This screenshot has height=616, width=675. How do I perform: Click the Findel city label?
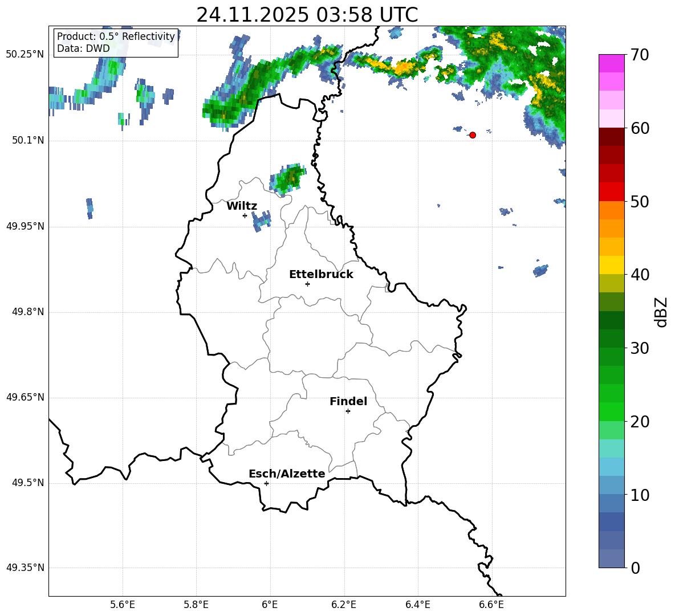348,401
